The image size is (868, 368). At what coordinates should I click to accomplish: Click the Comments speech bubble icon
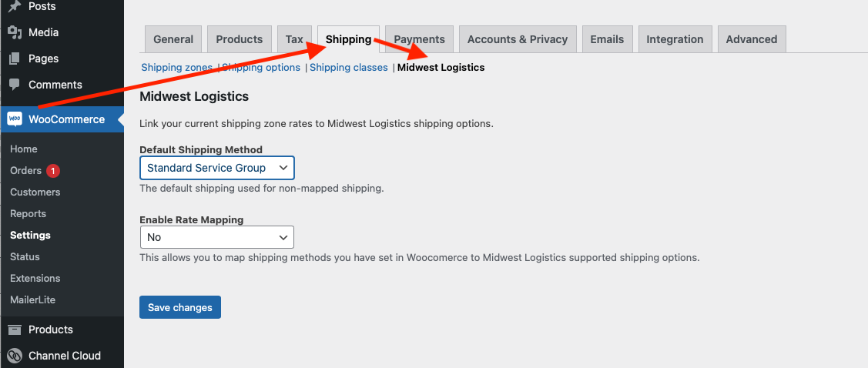tap(14, 85)
